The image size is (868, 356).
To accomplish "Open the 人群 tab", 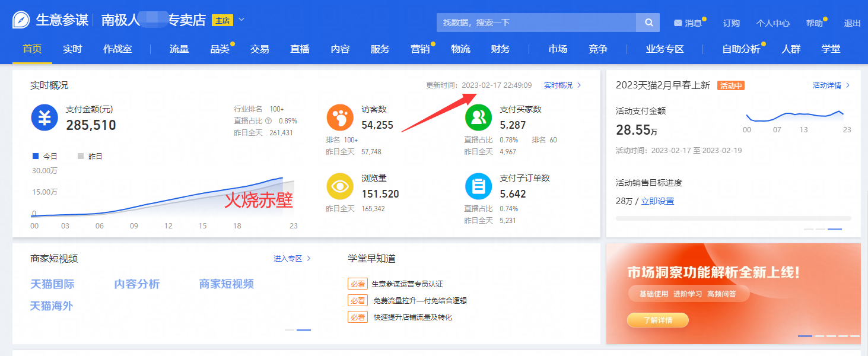I will tap(791, 49).
